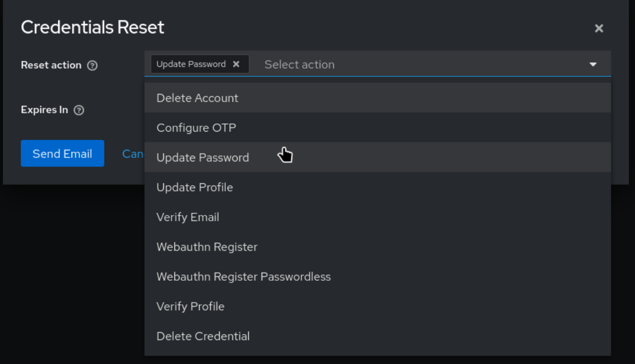Viewport: 635px width, 364px height.
Task: Click the Credentials Reset dialog title
Action: pyautogui.click(x=93, y=27)
